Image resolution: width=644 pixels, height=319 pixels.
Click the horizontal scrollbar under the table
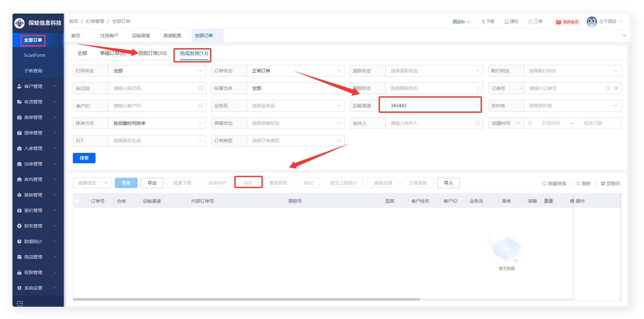click(246, 299)
